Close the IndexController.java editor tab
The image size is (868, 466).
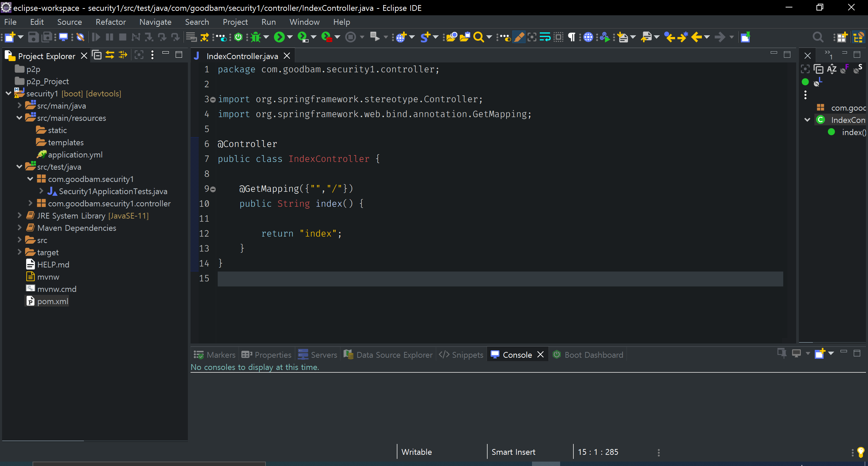click(x=287, y=56)
